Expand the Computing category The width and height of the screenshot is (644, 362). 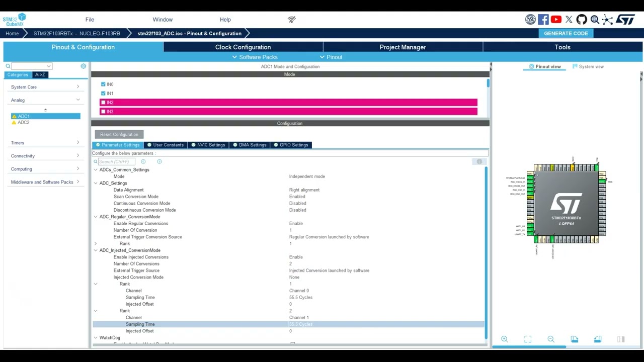point(45,169)
